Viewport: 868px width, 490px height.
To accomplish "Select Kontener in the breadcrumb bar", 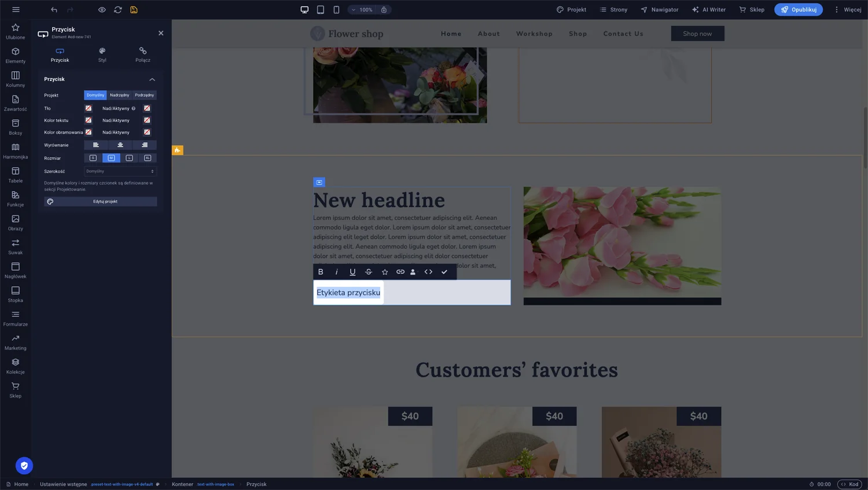I will tap(182, 484).
